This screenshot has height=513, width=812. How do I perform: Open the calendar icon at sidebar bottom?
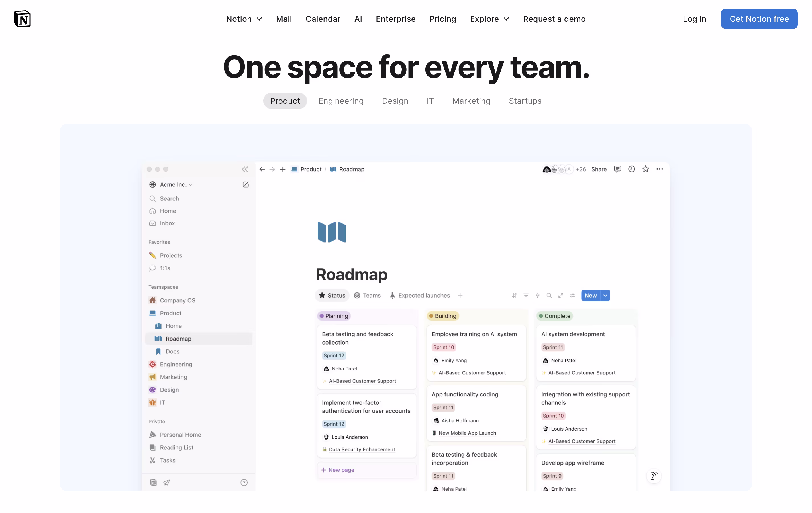click(154, 483)
